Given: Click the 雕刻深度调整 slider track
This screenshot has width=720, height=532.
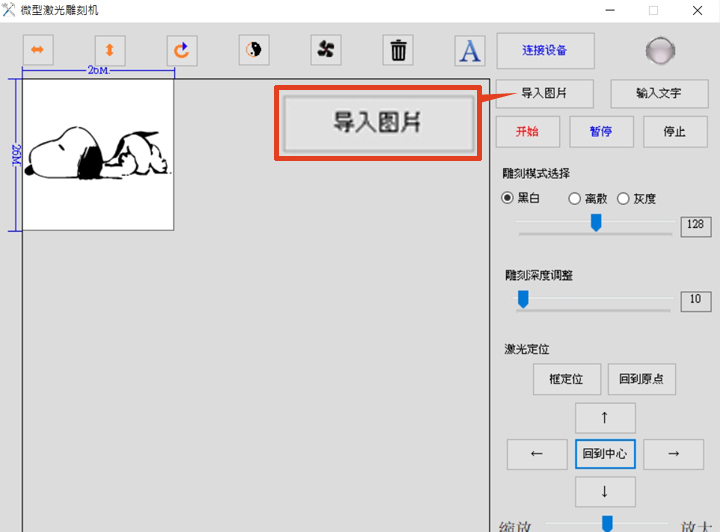Looking at the screenshot, I should pyautogui.click(x=595, y=299).
